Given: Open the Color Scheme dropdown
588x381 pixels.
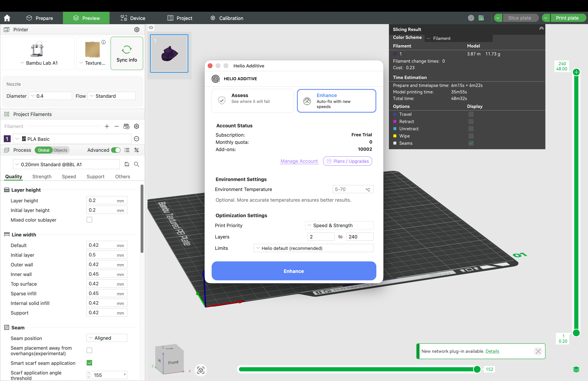Looking at the screenshot, I should pyautogui.click(x=459, y=38).
